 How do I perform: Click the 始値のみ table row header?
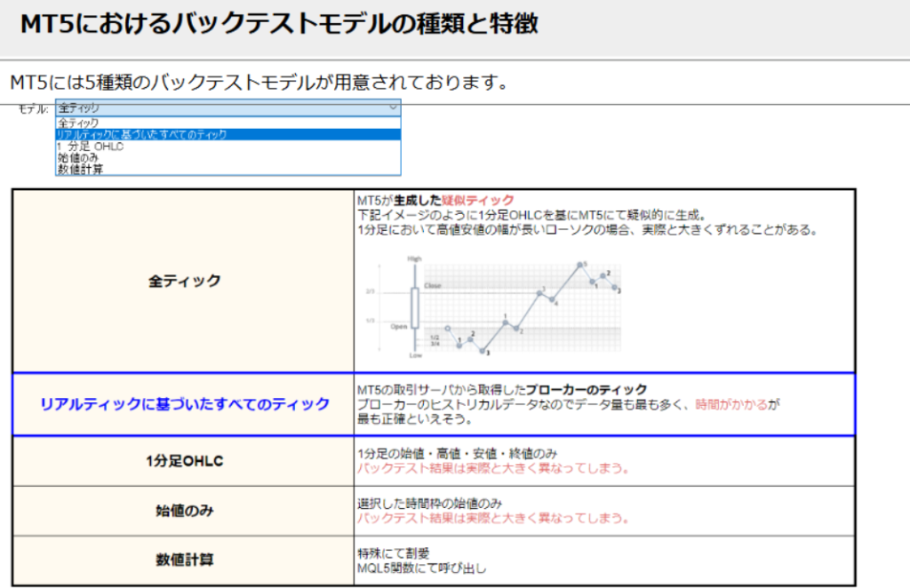coord(184,511)
